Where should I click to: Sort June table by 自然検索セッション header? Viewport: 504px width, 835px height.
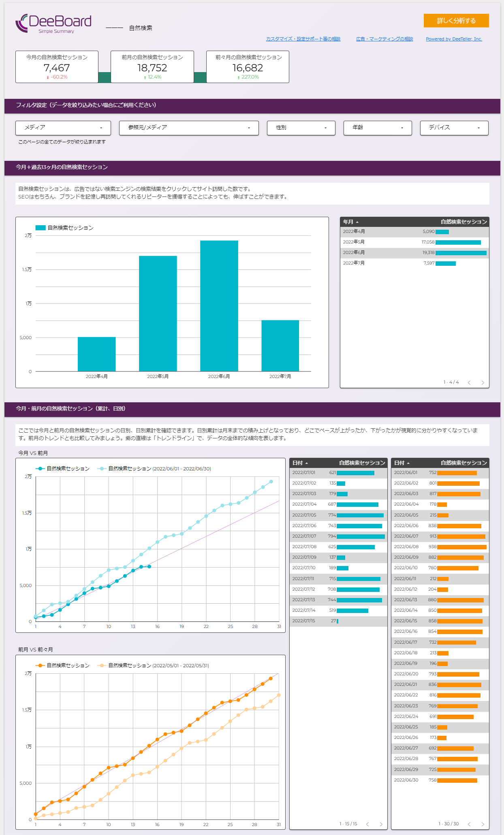click(x=463, y=463)
